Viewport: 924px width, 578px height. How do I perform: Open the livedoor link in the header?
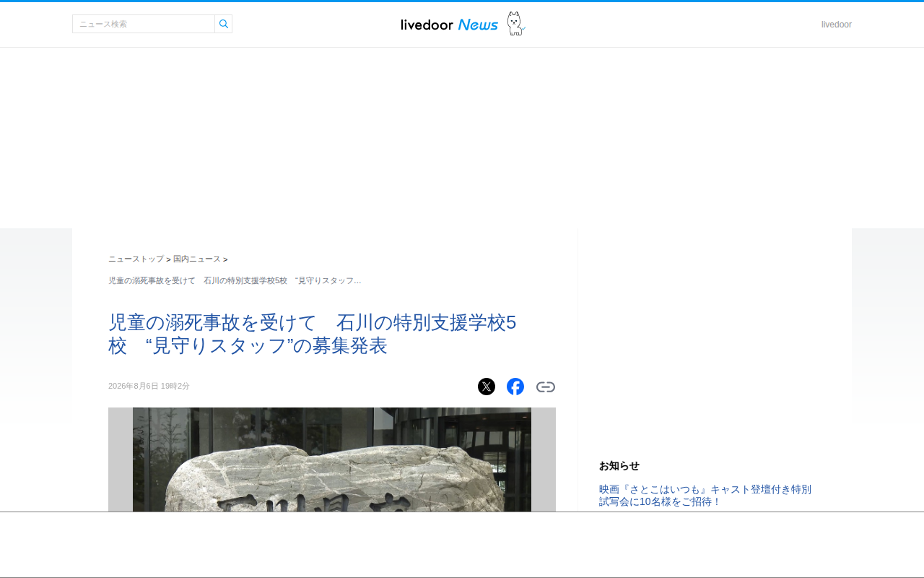point(836,25)
